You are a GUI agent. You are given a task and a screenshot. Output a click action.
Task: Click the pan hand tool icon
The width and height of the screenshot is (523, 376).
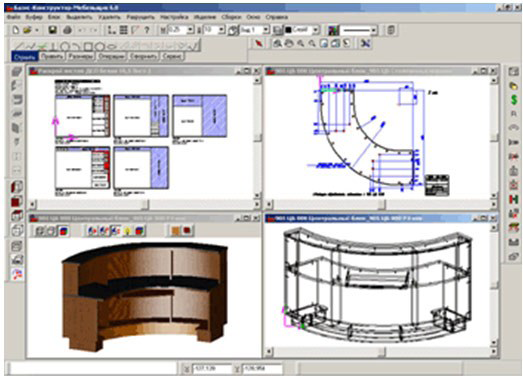tap(289, 44)
